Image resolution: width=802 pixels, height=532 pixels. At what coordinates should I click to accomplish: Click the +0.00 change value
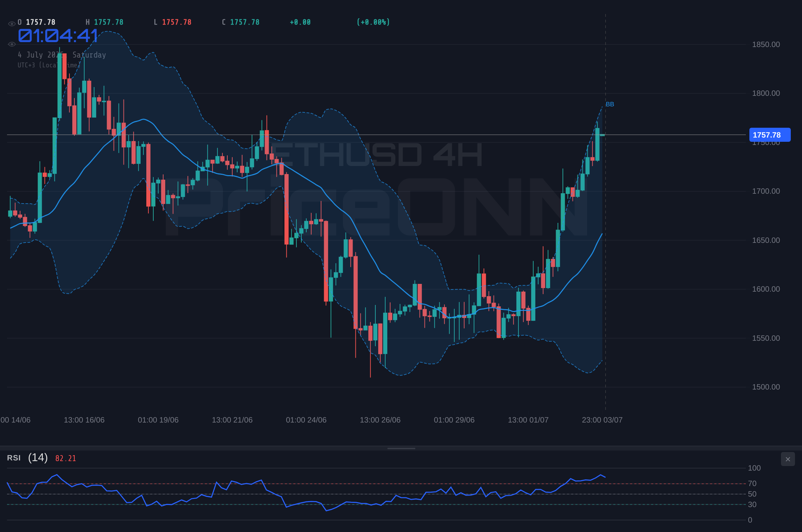point(300,22)
